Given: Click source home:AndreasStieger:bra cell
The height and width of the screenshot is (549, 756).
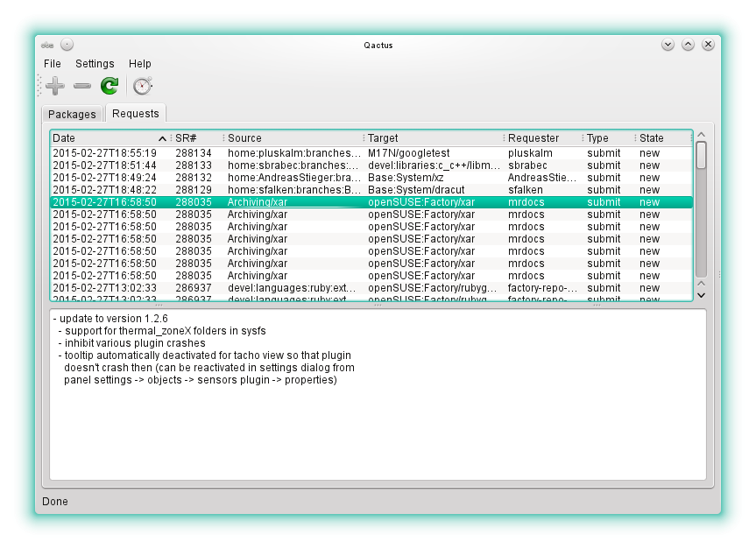Looking at the screenshot, I should [294, 178].
